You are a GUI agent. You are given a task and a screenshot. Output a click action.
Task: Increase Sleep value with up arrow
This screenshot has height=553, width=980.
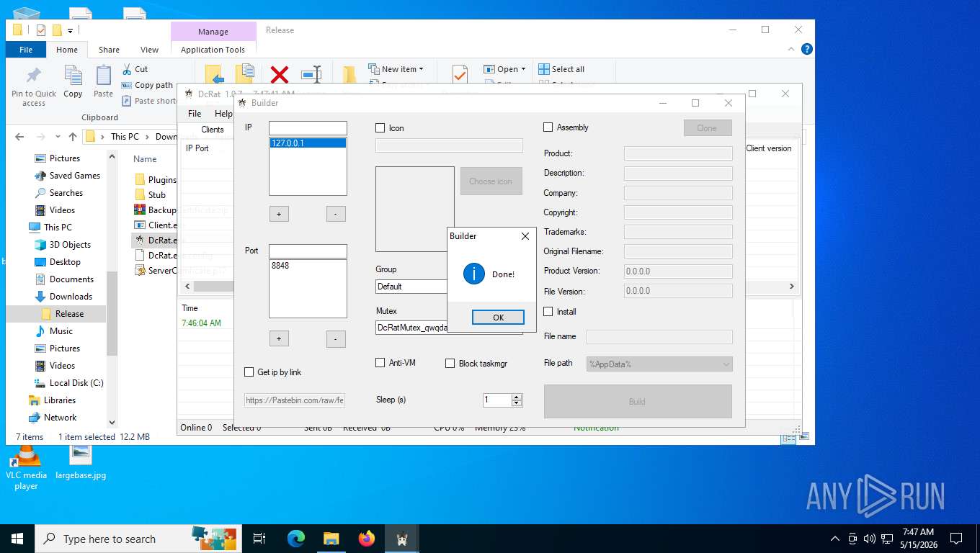[517, 397]
